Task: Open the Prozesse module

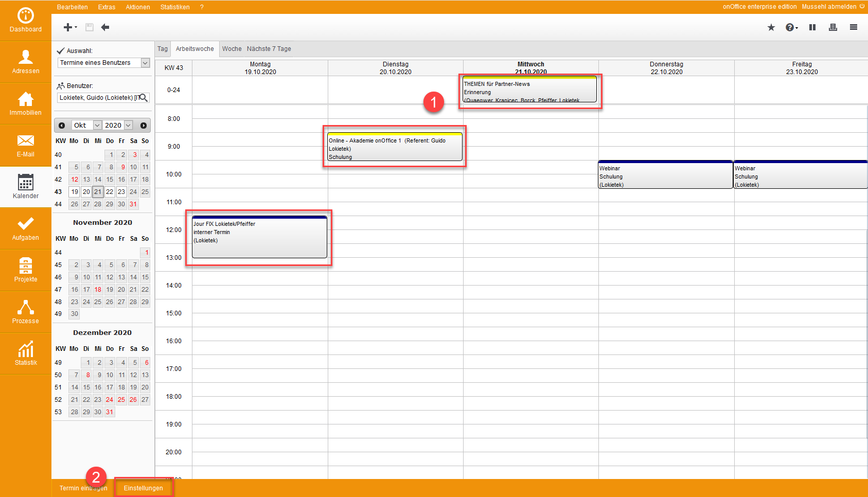Action: pyautogui.click(x=25, y=312)
